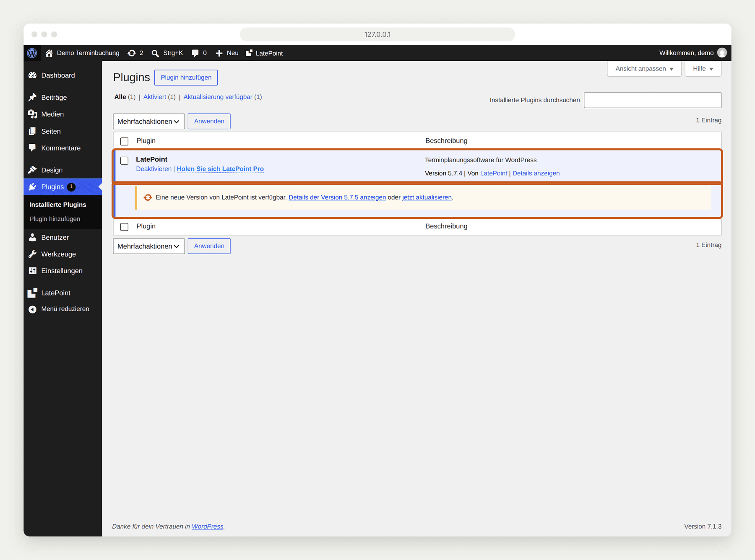Image resolution: width=755 pixels, height=560 pixels.
Task: Click the home icon beside Demo Terminbuchung
Action: (x=49, y=53)
